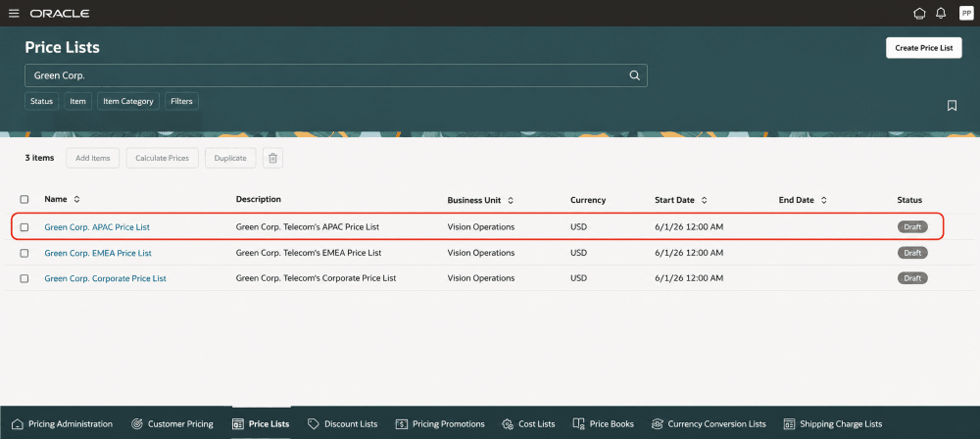The height and width of the screenshot is (439, 980).
Task: Switch to the Price Books tab
Action: [603, 424]
